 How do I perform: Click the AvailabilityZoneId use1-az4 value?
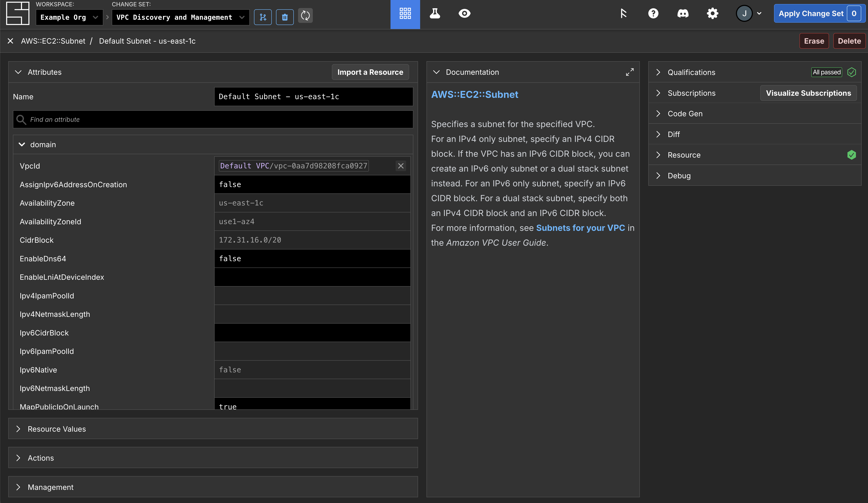click(312, 222)
